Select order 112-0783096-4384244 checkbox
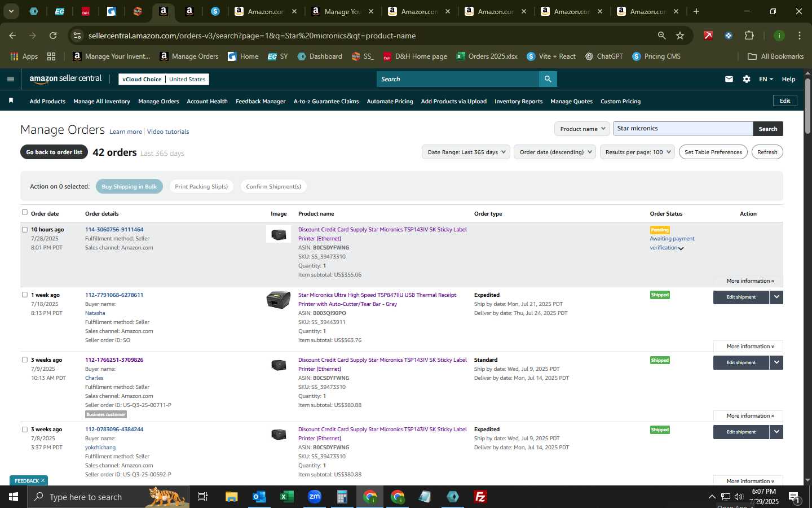This screenshot has width=812, height=508. pos(24,429)
